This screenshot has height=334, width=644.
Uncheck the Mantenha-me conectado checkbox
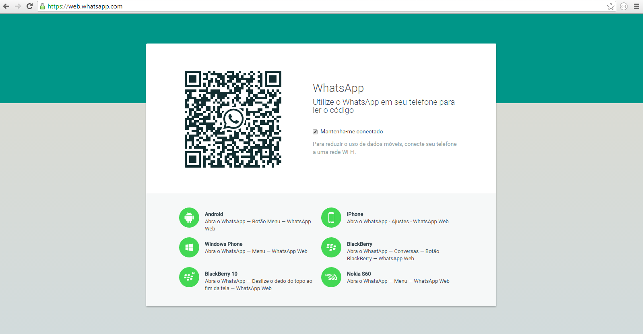[315, 132]
